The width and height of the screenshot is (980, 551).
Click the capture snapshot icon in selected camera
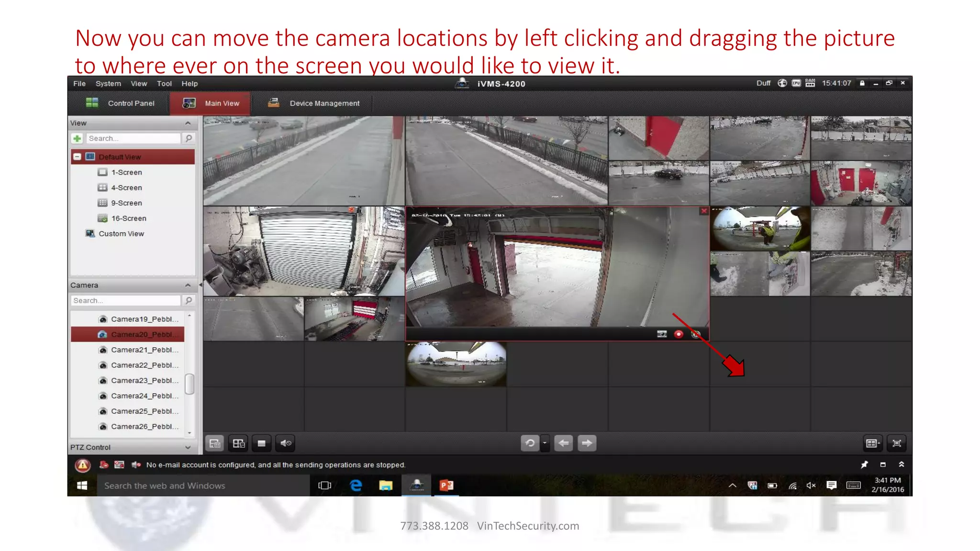point(662,334)
